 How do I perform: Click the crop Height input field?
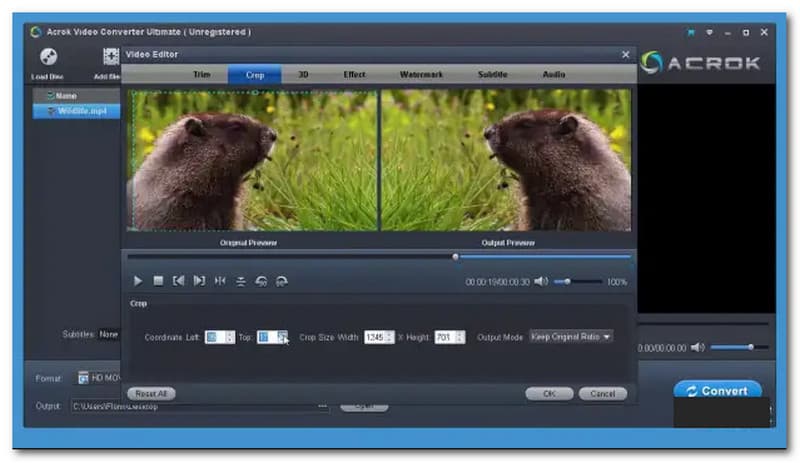coord(444,337)
